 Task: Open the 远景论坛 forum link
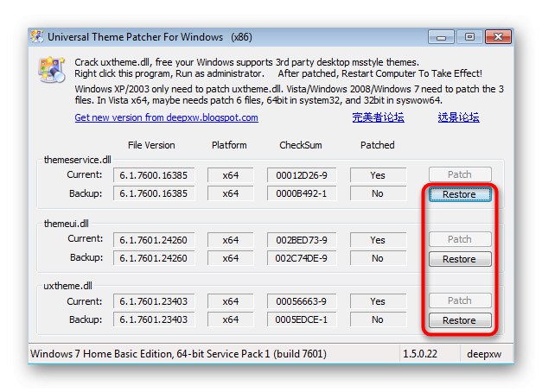458,117
